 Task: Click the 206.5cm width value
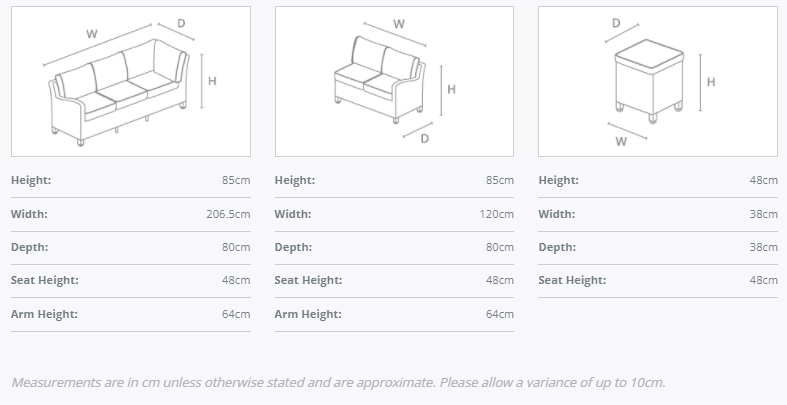click(228, 214)
